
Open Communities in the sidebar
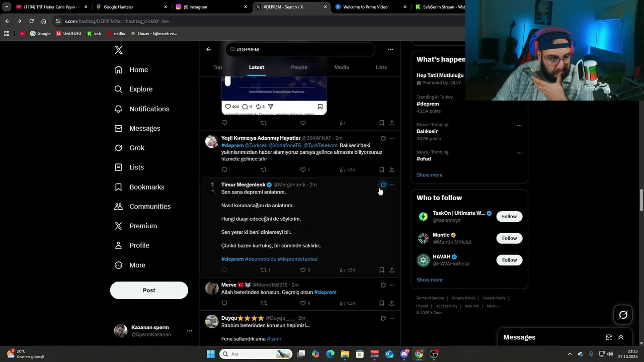click(x=142, y=206)
